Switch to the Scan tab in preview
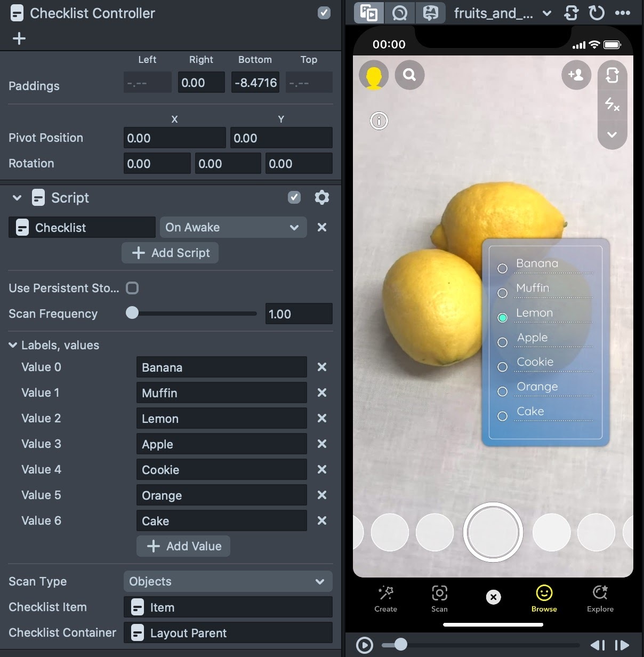Image resolution: width=644 pixels, height=657 pixels. coord(439,598)
